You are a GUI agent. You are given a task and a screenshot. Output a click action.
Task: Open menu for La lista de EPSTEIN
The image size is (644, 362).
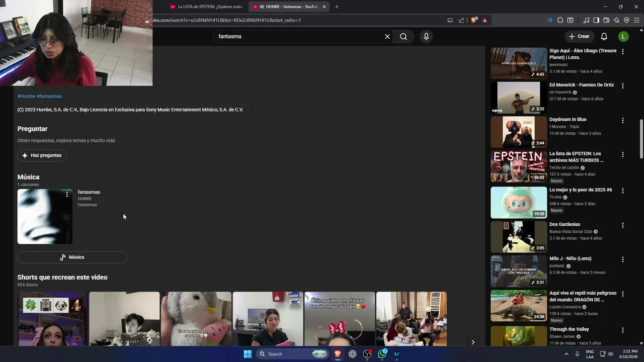tap(623, 155)
